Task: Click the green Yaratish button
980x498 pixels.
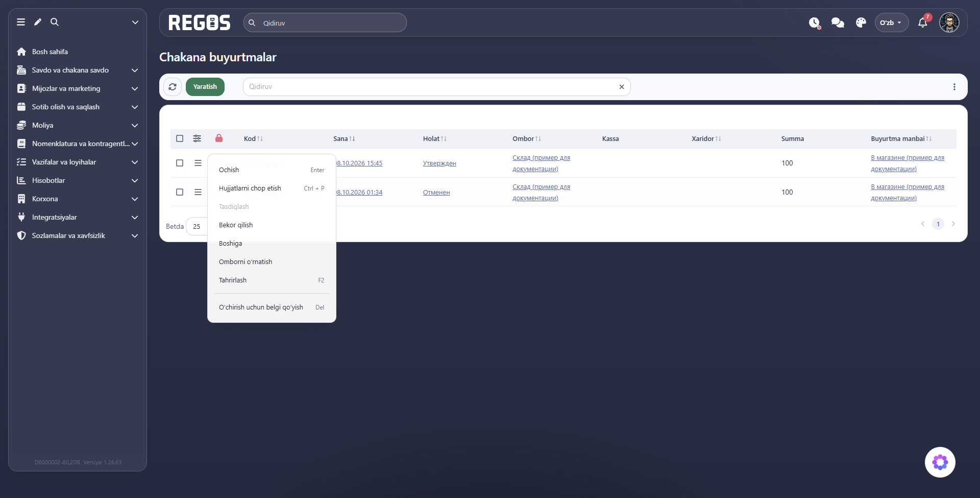Action: [205, 87]
